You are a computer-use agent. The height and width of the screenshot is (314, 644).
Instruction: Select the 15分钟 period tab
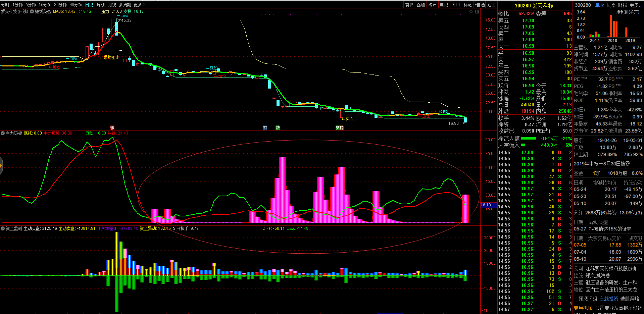[45, 5]
